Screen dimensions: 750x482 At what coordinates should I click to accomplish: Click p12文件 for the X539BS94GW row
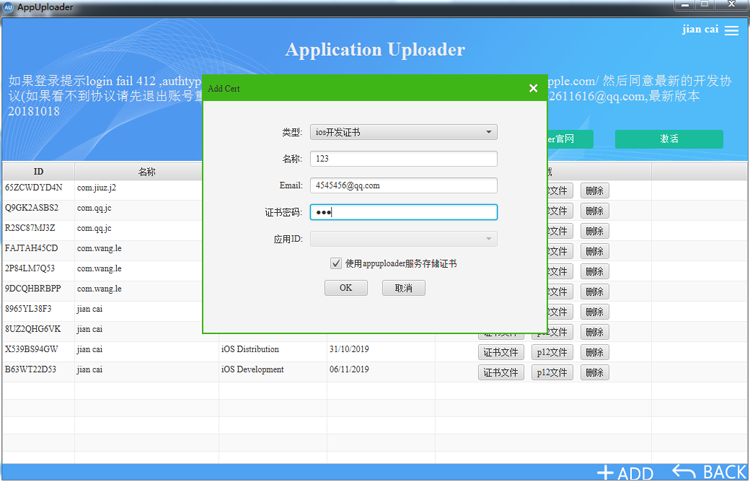(552, 352)
